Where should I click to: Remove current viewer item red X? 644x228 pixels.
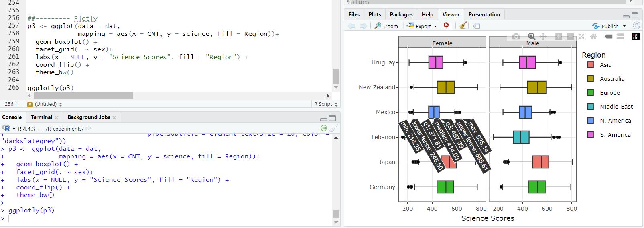click(446, 25)
